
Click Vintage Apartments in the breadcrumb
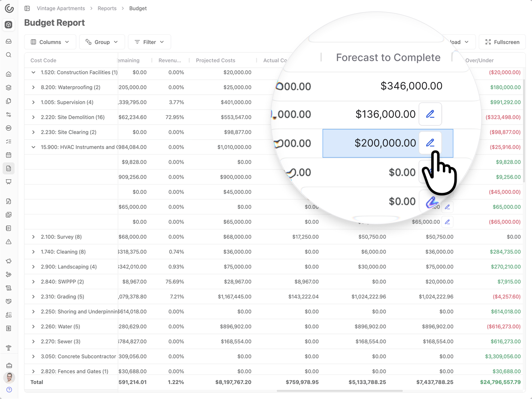tap(61, 8)
